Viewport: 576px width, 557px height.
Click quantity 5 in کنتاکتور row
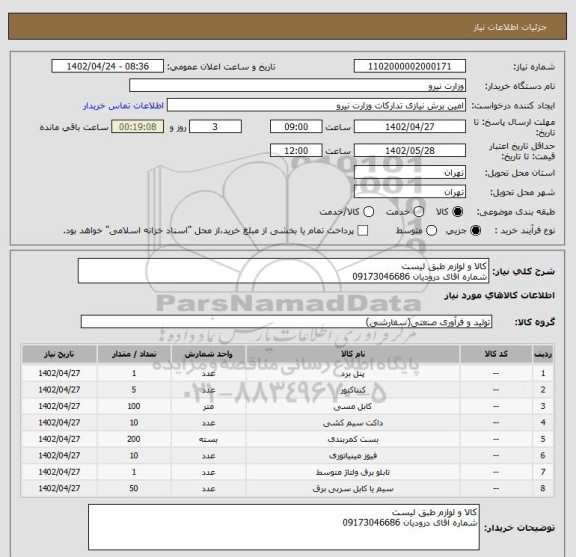(134, 389)
